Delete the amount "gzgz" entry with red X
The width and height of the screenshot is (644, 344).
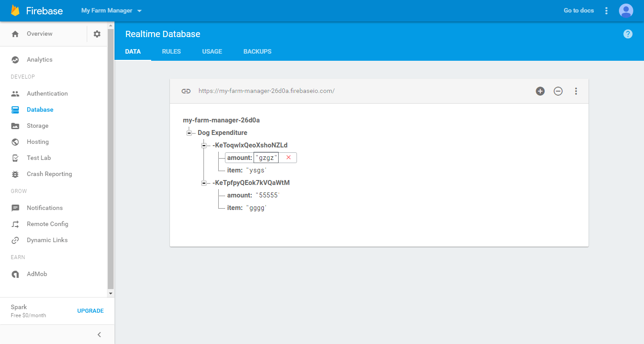pyautogui.click(x=288, y=158)
